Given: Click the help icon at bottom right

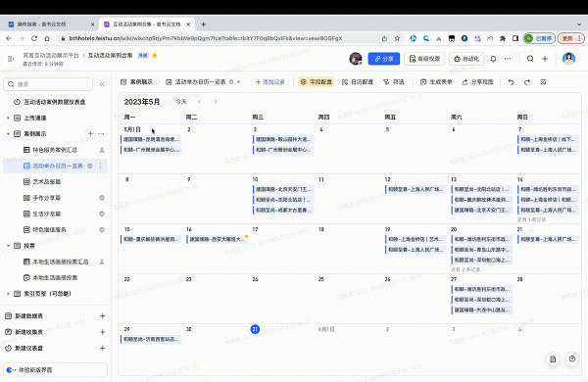Looking at the screenshot, I should click(572, 358).
